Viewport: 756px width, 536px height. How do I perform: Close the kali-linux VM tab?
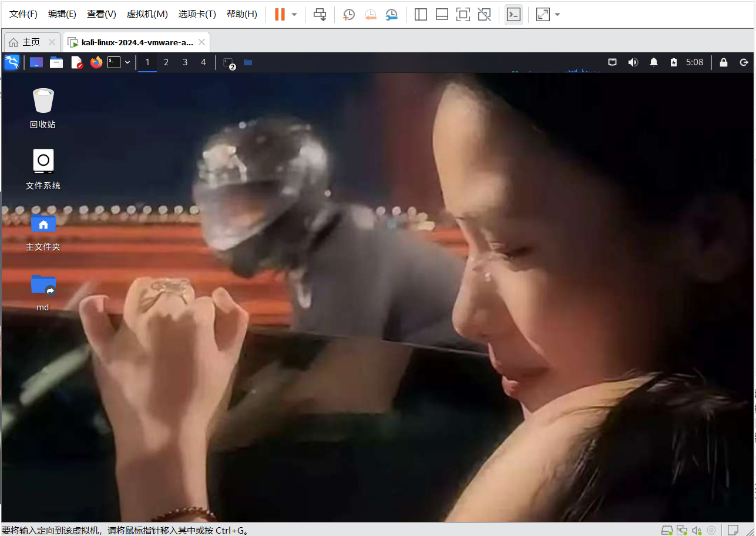[x=201, y=42]
